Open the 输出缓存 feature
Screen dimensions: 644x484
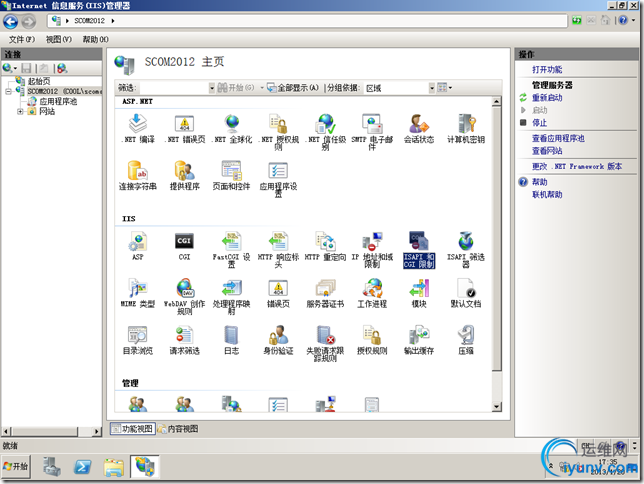[419, 340]
